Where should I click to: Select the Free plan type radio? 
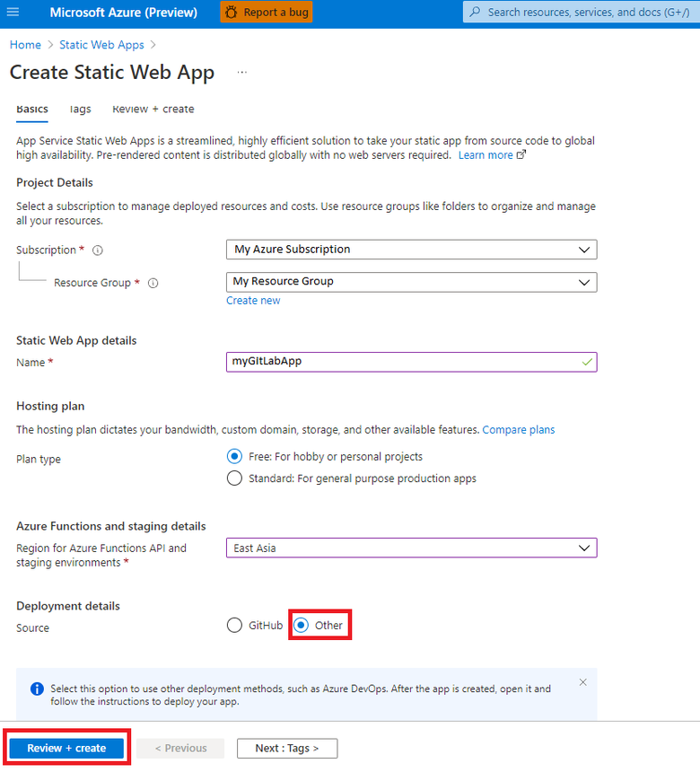click(x=234, y=457)
